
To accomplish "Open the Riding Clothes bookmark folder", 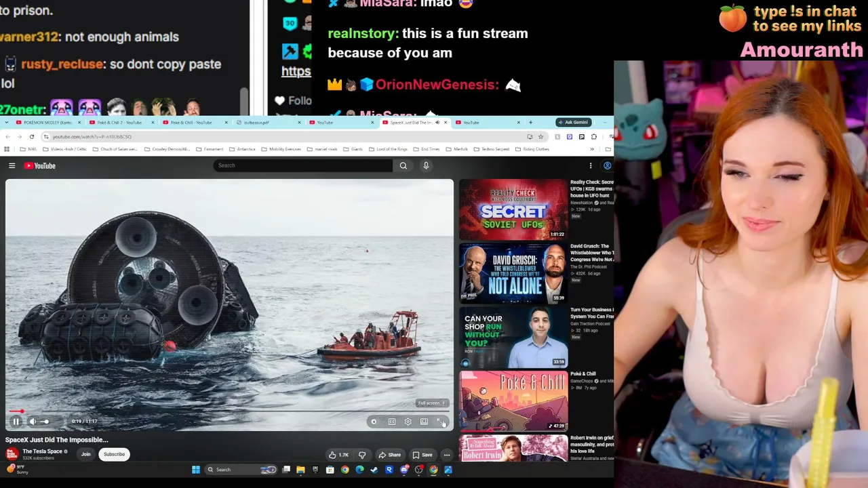I will [532, 149].
